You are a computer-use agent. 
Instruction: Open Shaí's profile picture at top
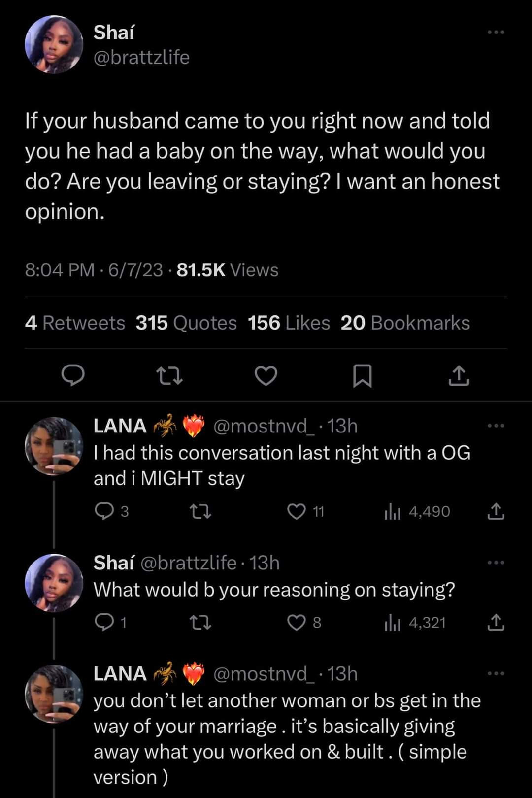tap(54, 44)
